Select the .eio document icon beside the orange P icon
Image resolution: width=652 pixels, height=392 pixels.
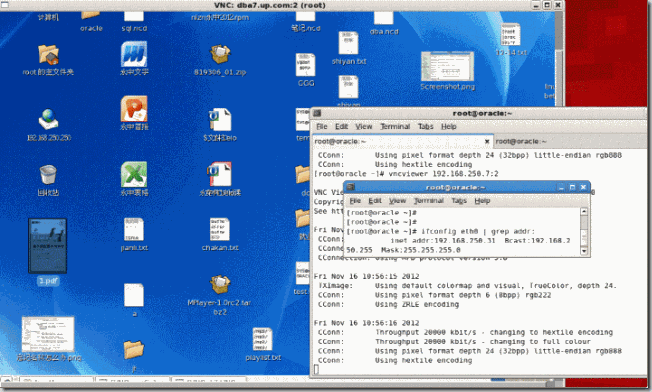220,120
